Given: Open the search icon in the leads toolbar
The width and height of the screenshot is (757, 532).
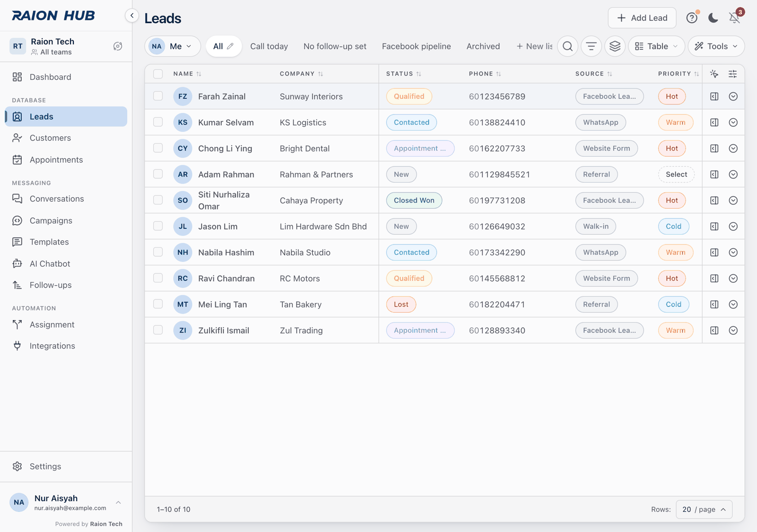Looking at the screenshot, I should tap(568, 46).
